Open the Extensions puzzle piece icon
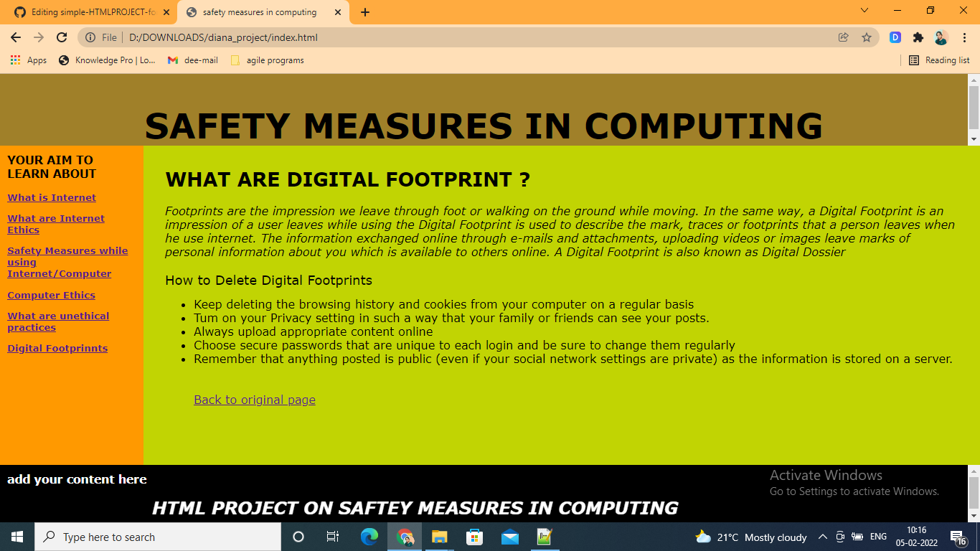Screen dimensions: 980x551 tap(919, 37)
